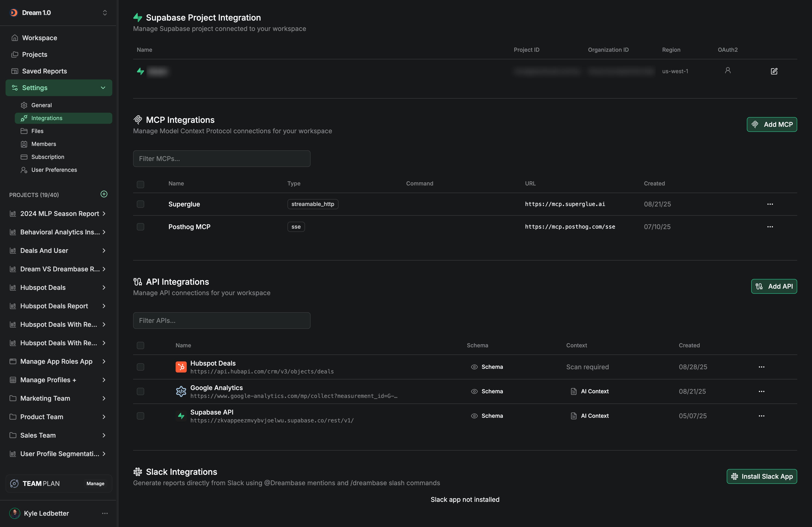Click the edit icon for Supabase project

tap(774, 71)
